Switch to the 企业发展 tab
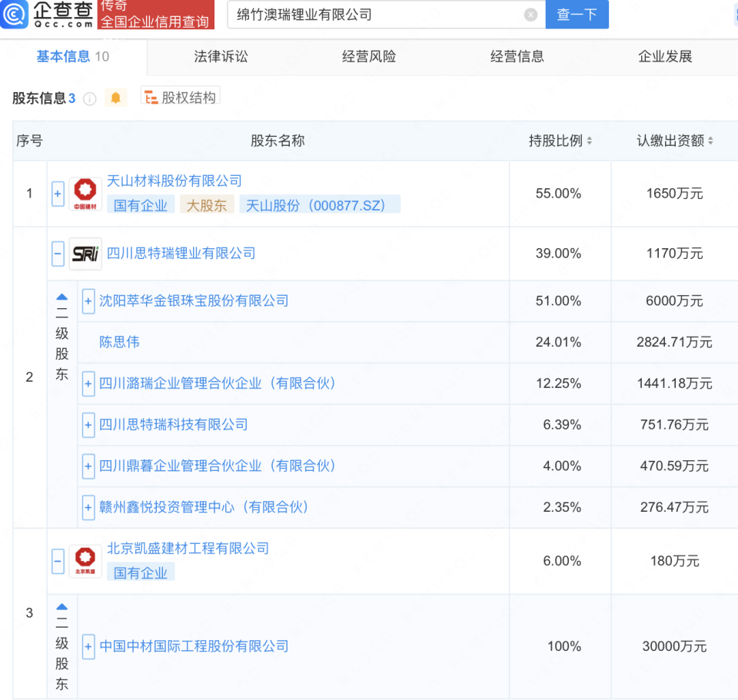This screenshot has height=700, width=738. tap(664, 56)
